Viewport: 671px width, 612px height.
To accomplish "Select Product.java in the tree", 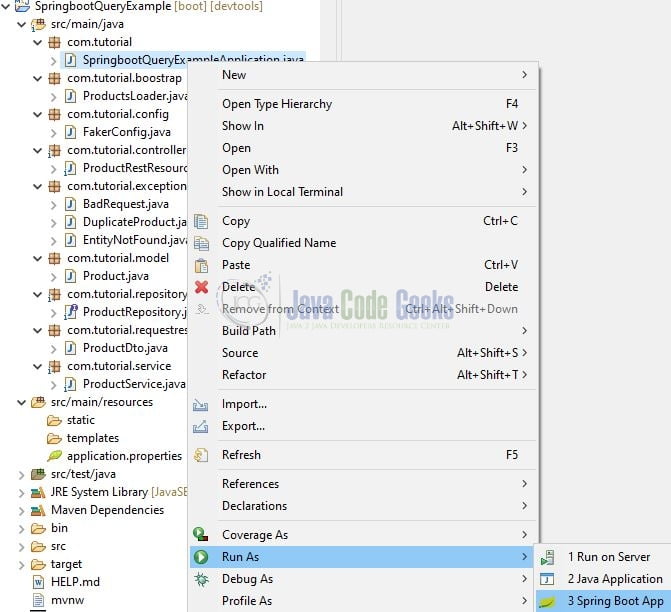I will [116, 276].
